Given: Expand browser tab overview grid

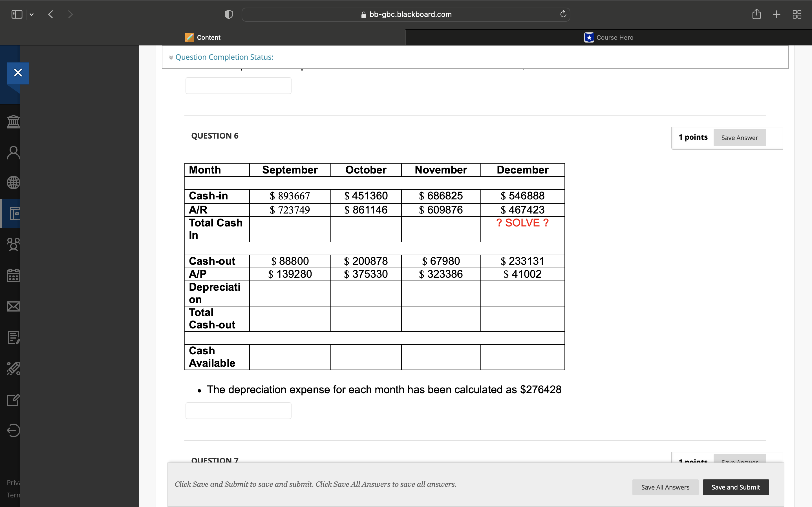Looking at the screenshot, I should click(x=797, y=14).
